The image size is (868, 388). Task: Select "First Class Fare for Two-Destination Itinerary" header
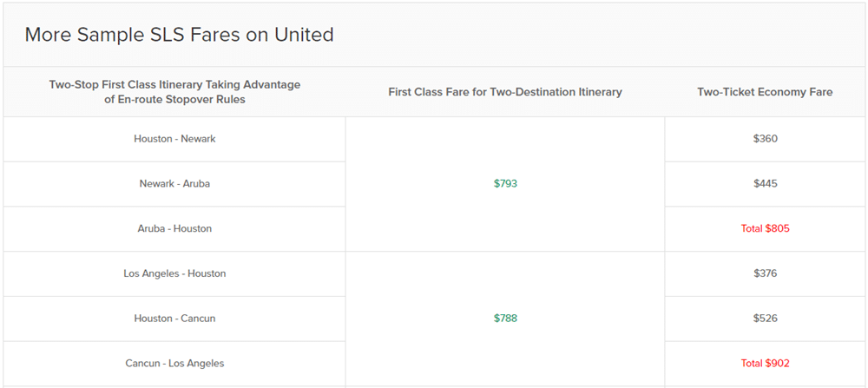coord(505,92)
